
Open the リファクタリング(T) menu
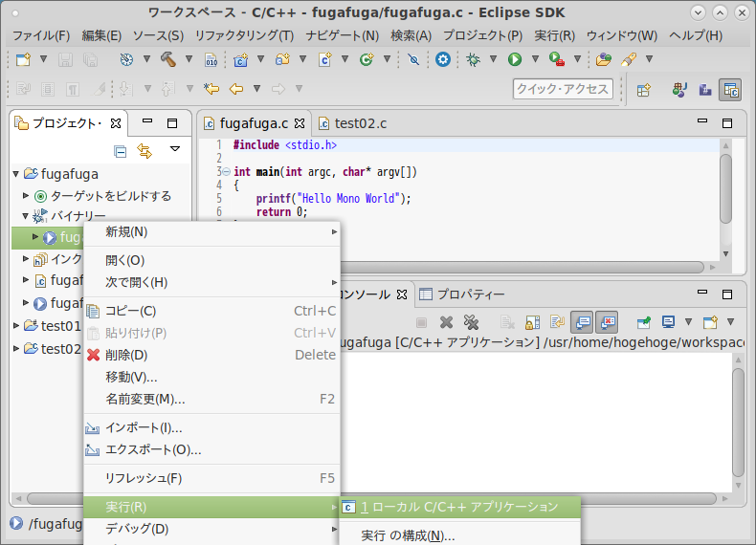click(244, 35)
